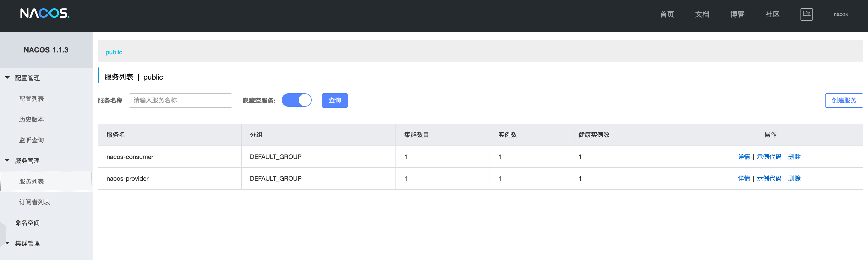Switch language with the En icon
The image size is (868, 260).
tap(806, 14)
